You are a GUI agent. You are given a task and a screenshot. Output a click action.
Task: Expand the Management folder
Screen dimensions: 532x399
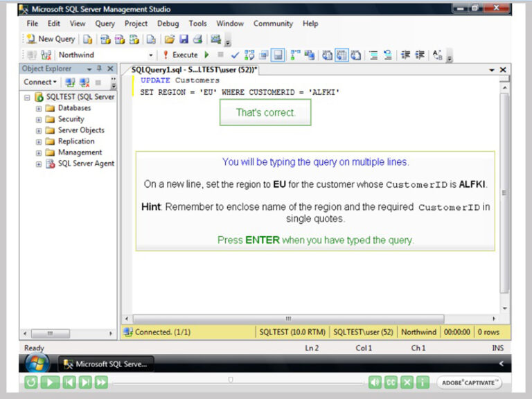click(39, 153)
